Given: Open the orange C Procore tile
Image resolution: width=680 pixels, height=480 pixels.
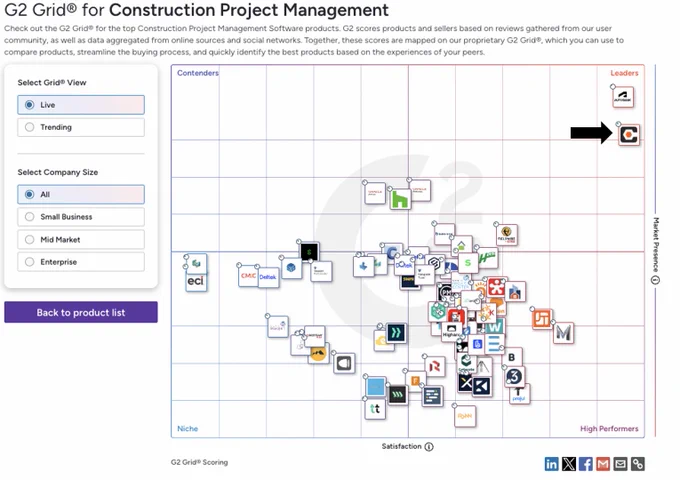Looking at the screenshot, I should (629, 134).
